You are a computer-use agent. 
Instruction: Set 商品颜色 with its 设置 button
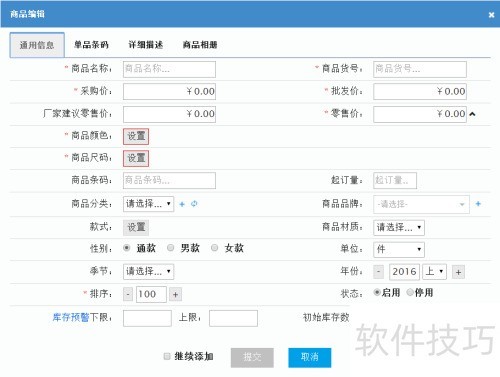[136, 136]
